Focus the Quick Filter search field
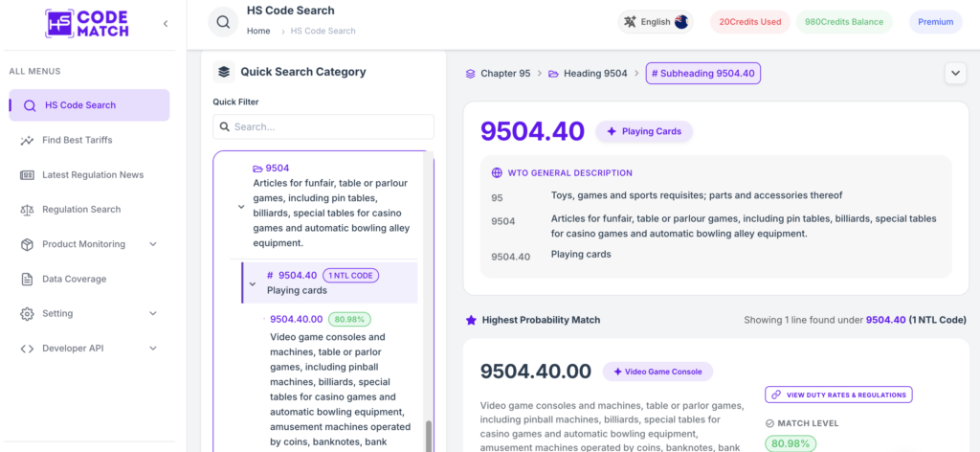This screenshot has height=452, width=980. coord(323,127)
